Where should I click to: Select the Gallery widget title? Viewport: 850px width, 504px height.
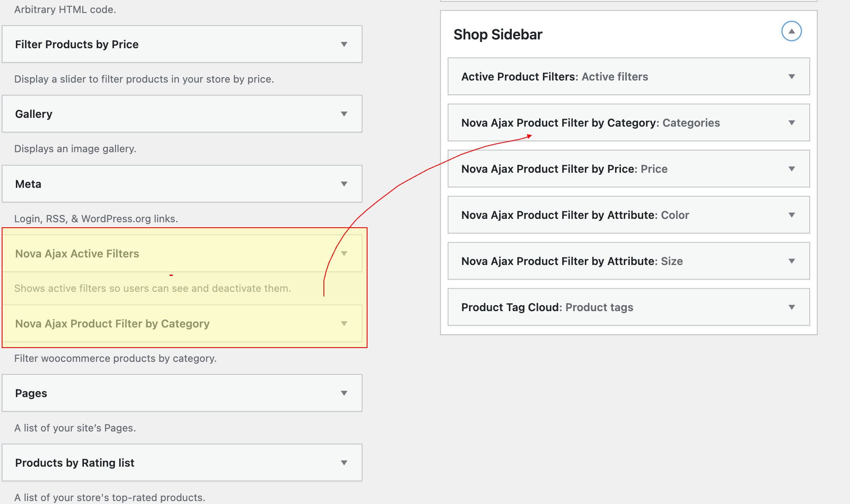34,114
